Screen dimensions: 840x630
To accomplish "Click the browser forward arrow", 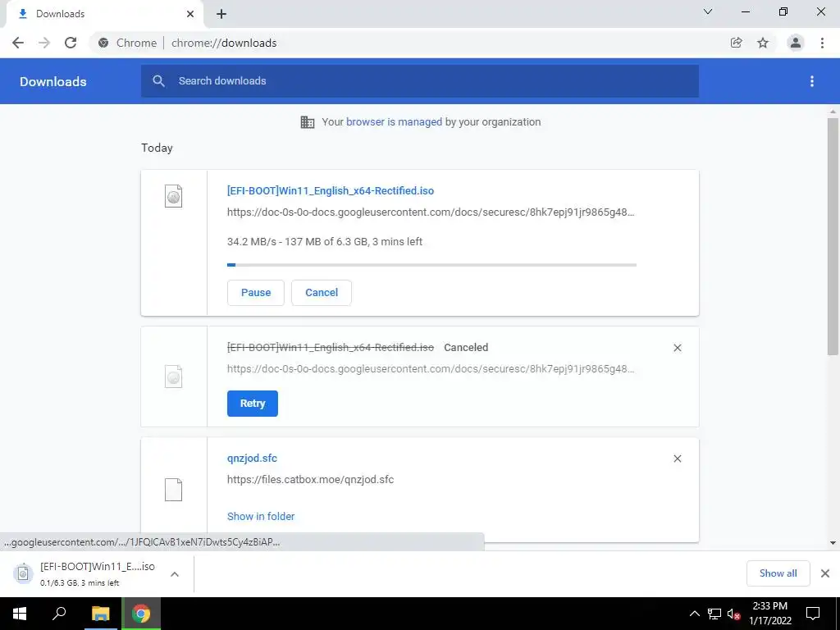I will 44,43.
